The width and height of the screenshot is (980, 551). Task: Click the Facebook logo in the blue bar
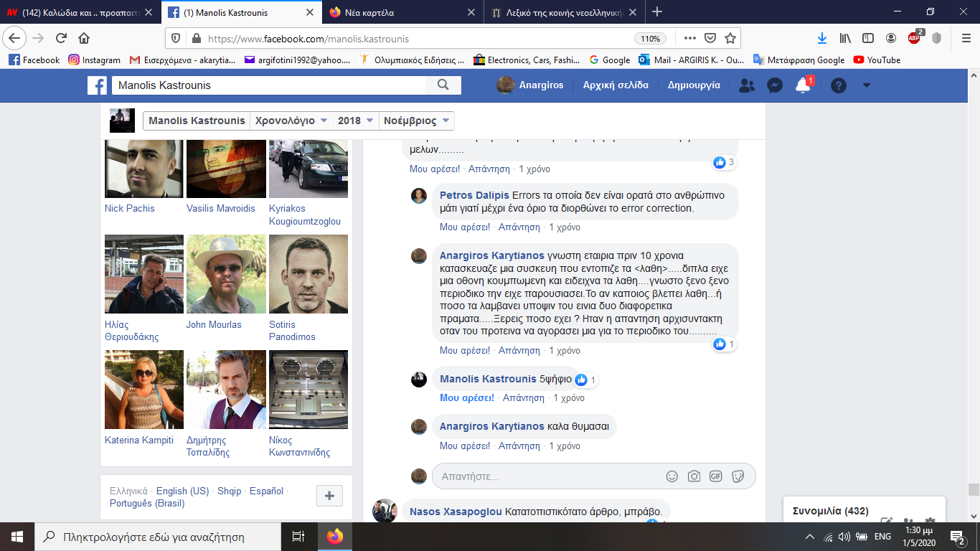click(x=97, y=85)
